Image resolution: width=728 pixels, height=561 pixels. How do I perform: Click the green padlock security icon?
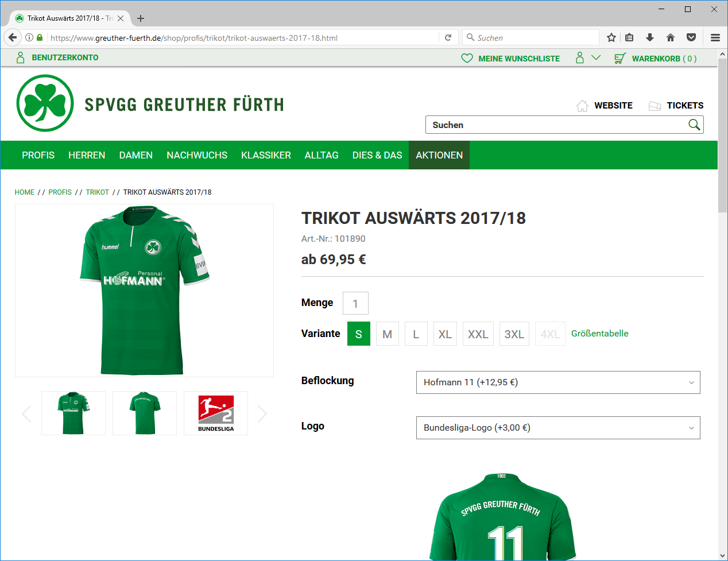(x=40, y=37)
